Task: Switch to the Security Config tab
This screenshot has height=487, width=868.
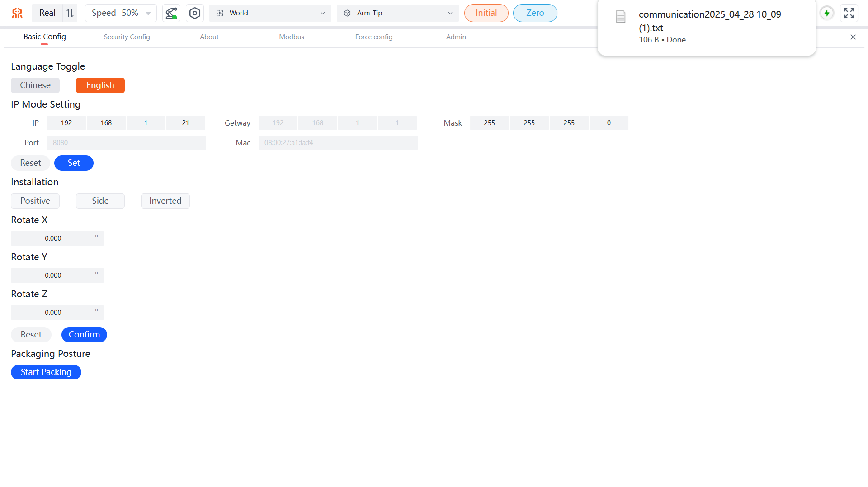Action: [127, 37]
